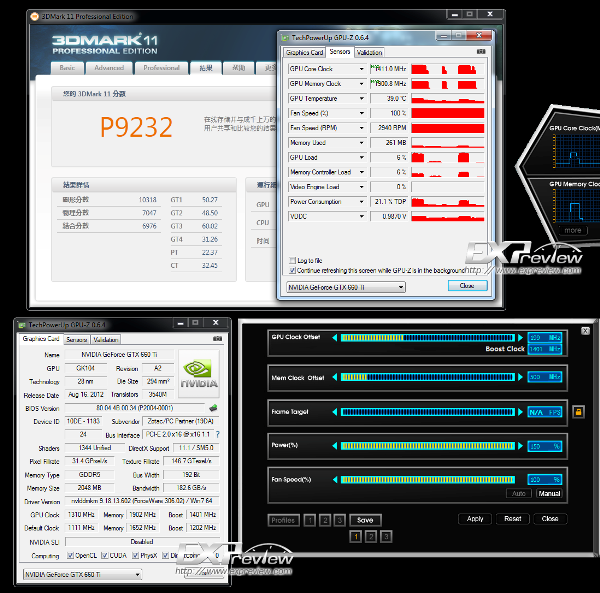Click left arrow of Power(%) slider
The image size is (600, 593).
(x=335, y=446)
